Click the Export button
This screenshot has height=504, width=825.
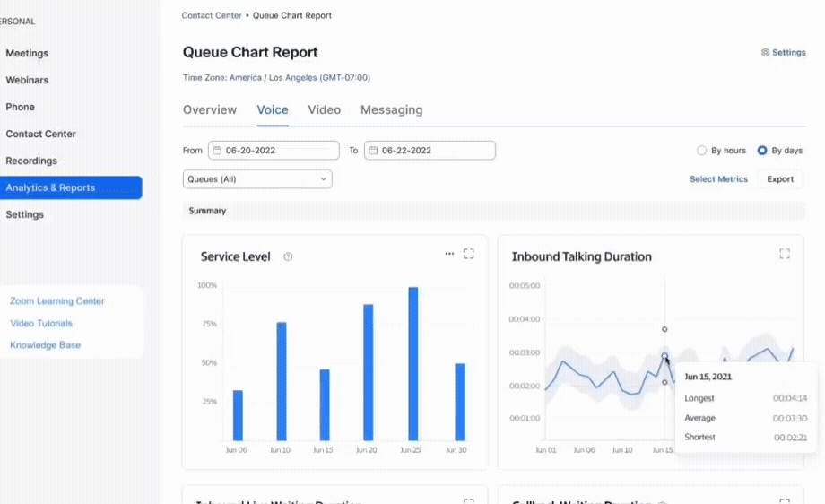click(780, 179)
